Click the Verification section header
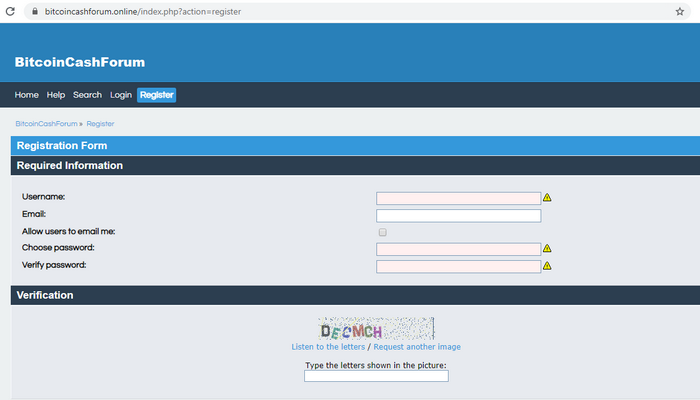Screen dimensions: 700x400 coord(355,296)
